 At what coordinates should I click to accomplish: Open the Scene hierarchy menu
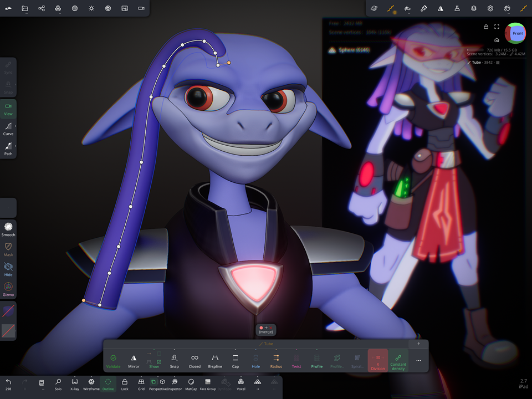(42, 8)
